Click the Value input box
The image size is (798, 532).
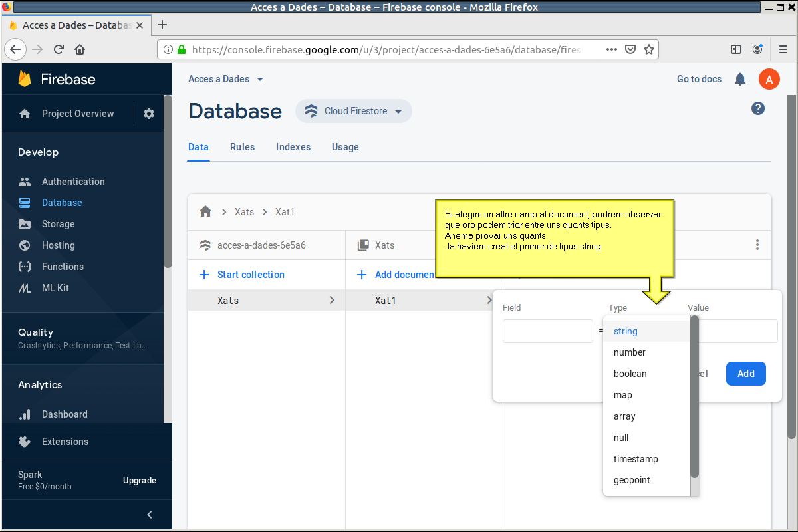[738, 331]
